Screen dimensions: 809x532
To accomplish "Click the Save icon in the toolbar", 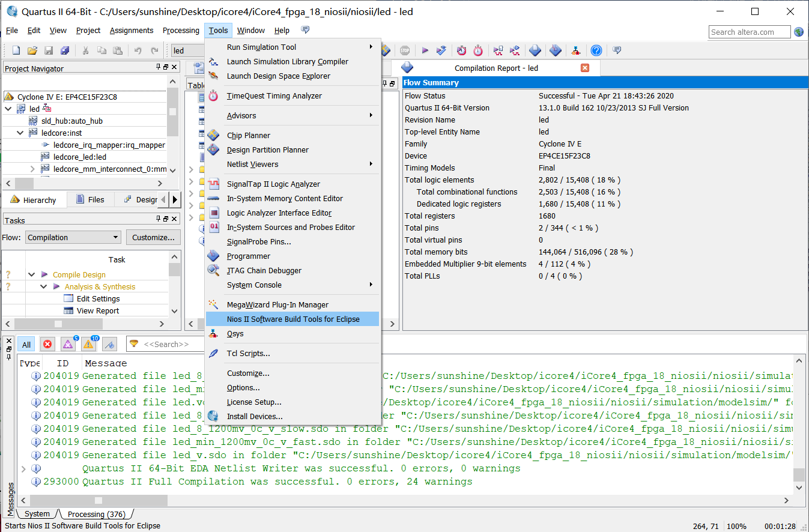I will pos(49,50).
